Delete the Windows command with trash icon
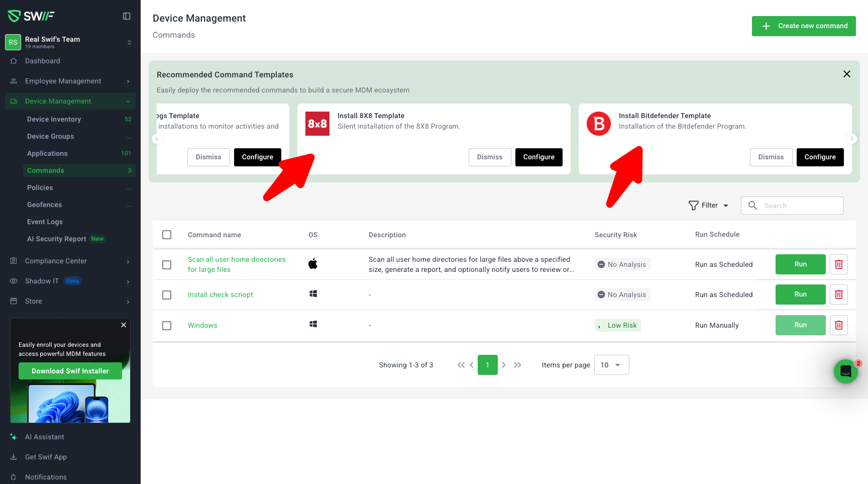The height and width of the screenshot is (484, 868). coord(838,325)
